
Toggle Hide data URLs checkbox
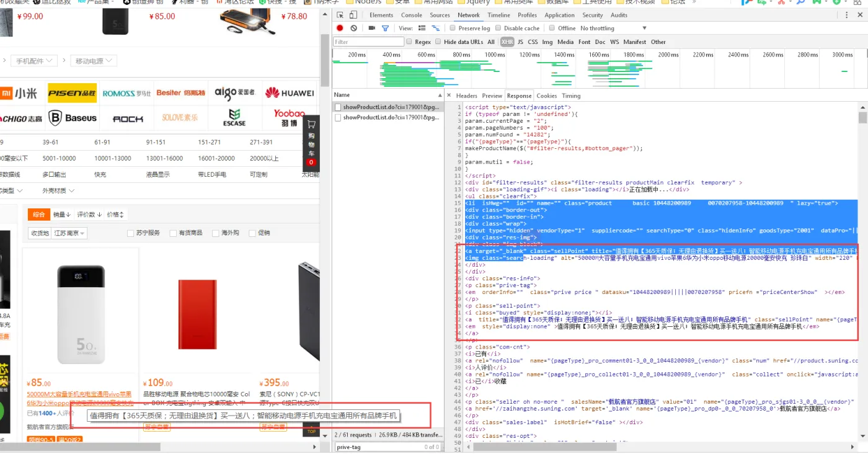click(x=438, y=42)
